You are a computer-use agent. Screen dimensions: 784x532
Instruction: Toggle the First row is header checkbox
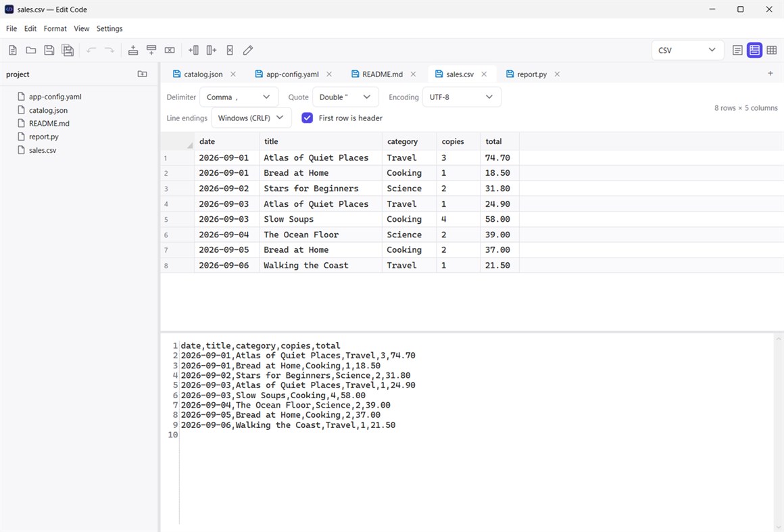pos(308,118)
